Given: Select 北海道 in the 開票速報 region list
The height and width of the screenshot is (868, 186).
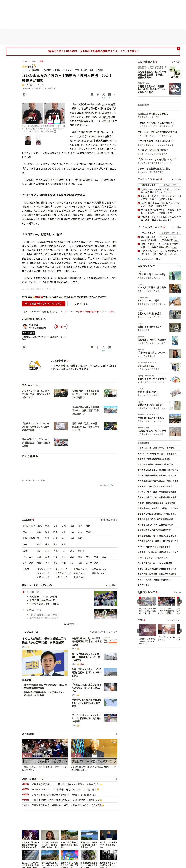Looking at the screenshot, I should tap(40, 526).
